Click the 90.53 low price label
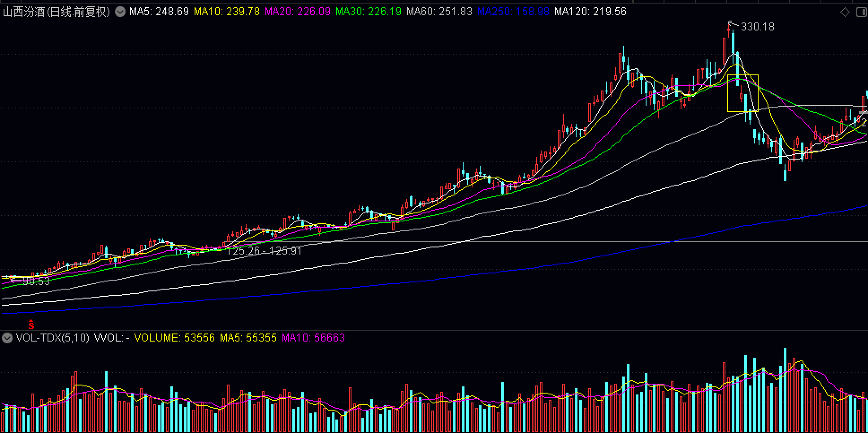Viewport: 868px width, 433px height. [36, 281]
